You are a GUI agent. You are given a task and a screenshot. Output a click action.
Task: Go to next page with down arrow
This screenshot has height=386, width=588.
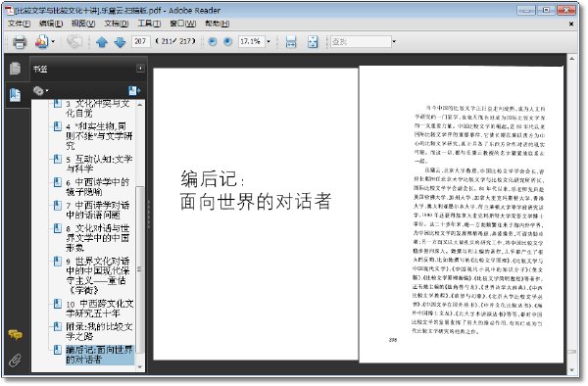point(120,42)
